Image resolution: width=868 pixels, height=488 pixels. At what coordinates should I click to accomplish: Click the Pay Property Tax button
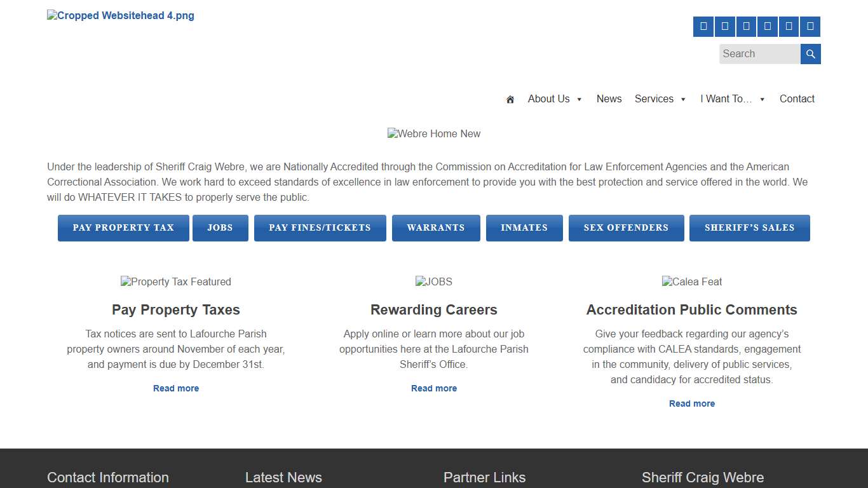(x=123, y=228)
